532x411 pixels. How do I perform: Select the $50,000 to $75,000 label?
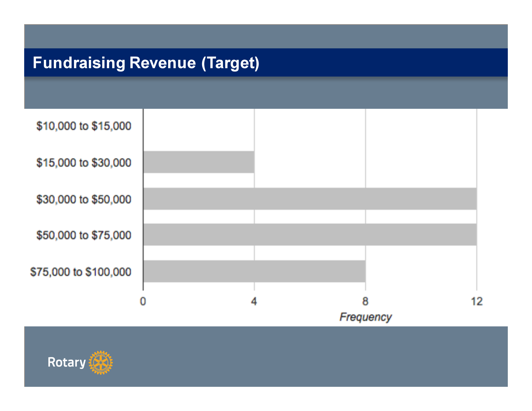click(x=84, y=235)
